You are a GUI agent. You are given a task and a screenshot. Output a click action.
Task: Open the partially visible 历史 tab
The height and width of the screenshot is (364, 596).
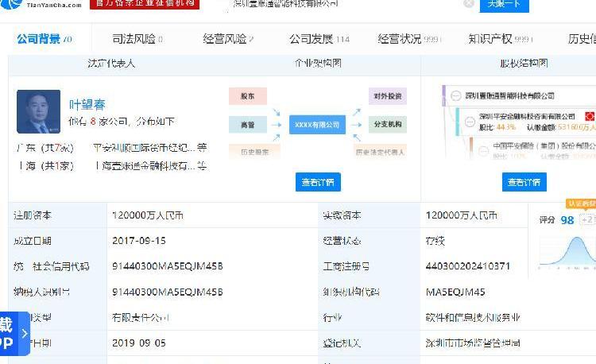coord(582,39)
